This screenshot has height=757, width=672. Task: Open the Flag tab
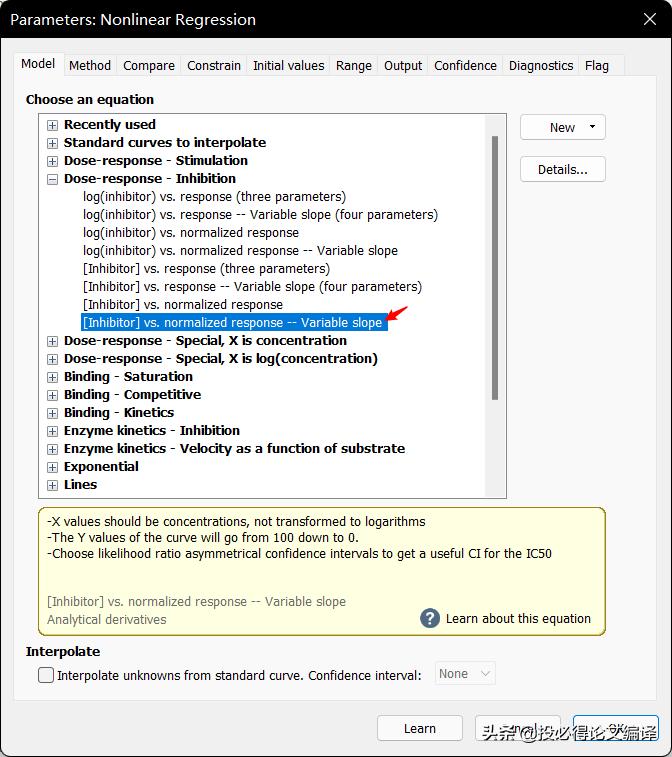[x=597, y=65]
